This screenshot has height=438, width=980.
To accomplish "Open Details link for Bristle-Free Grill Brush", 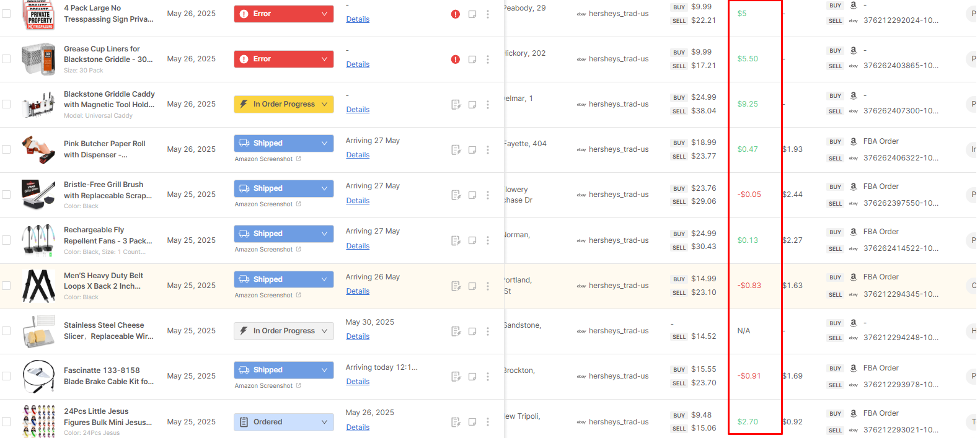I will coord(358,201).
